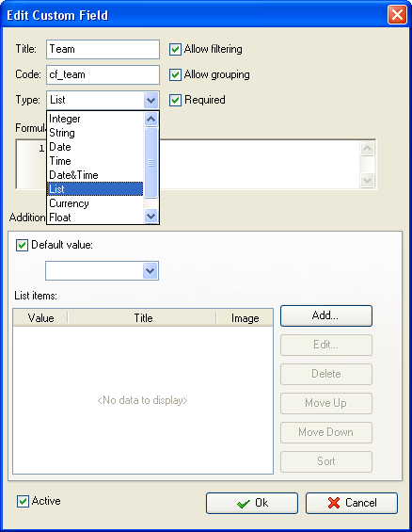Click the type list scrollbar thumb
Image resolution: width=412 pixels, height=532 pixels.
(x=151, y=163)
